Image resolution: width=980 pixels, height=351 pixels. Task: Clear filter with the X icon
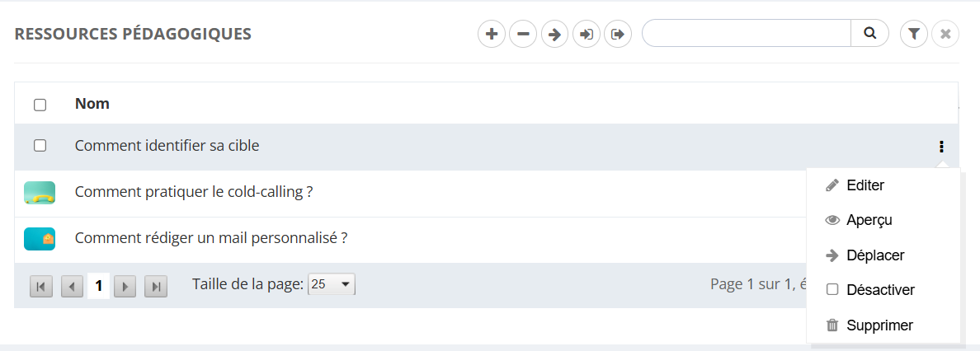pyautogui.click(x=945, y=35)
